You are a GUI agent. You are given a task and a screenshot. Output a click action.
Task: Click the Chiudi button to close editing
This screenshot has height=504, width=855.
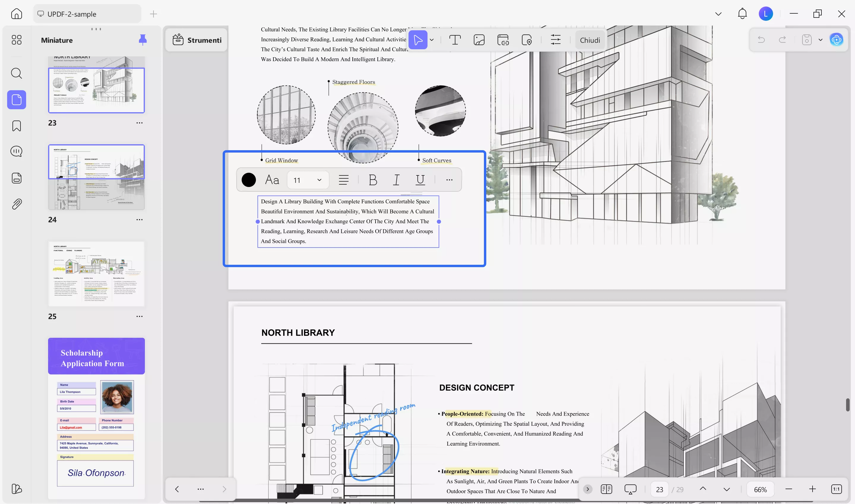point(590,40)
